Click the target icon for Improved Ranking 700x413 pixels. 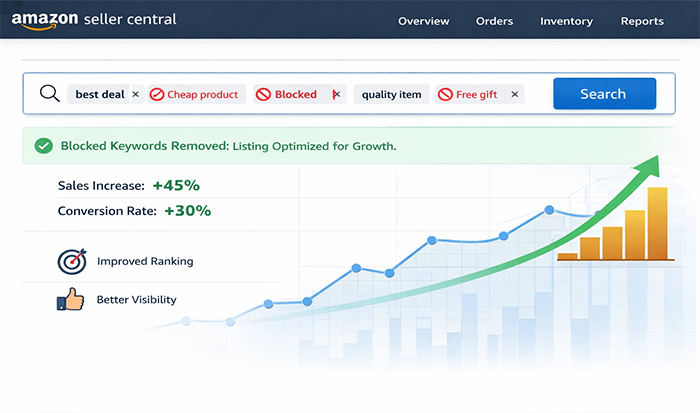[71, 261]
